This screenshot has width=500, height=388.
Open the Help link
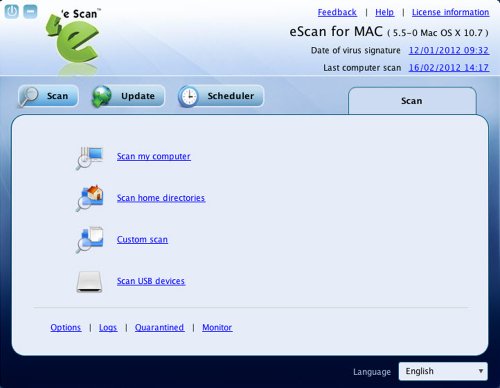coord(384,12)
